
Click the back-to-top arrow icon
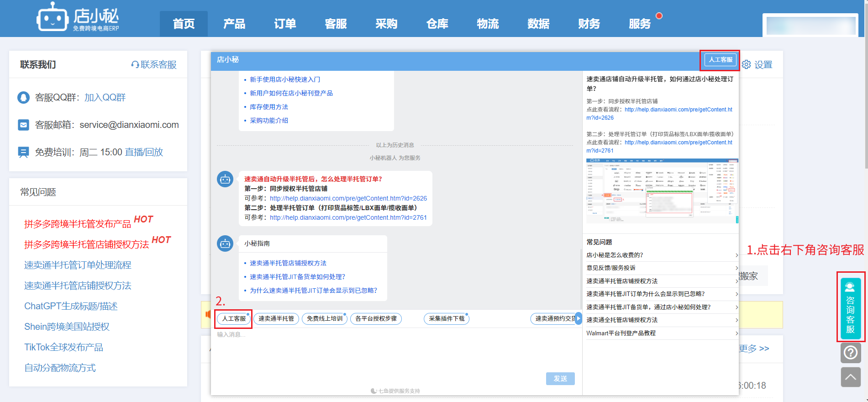click(x=850, y=377)
